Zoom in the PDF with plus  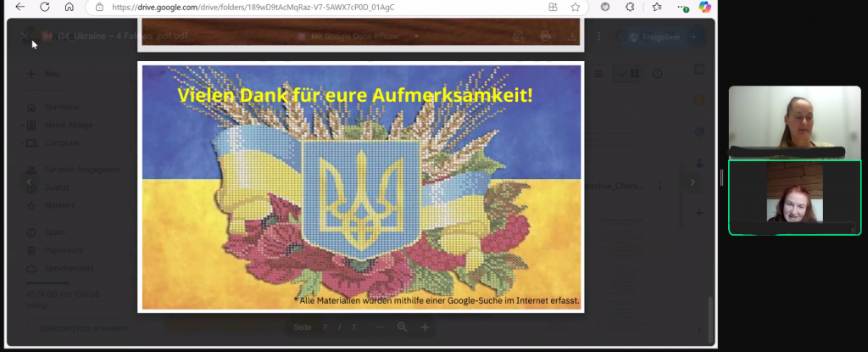pyautogui.click(x=425, y=327)
